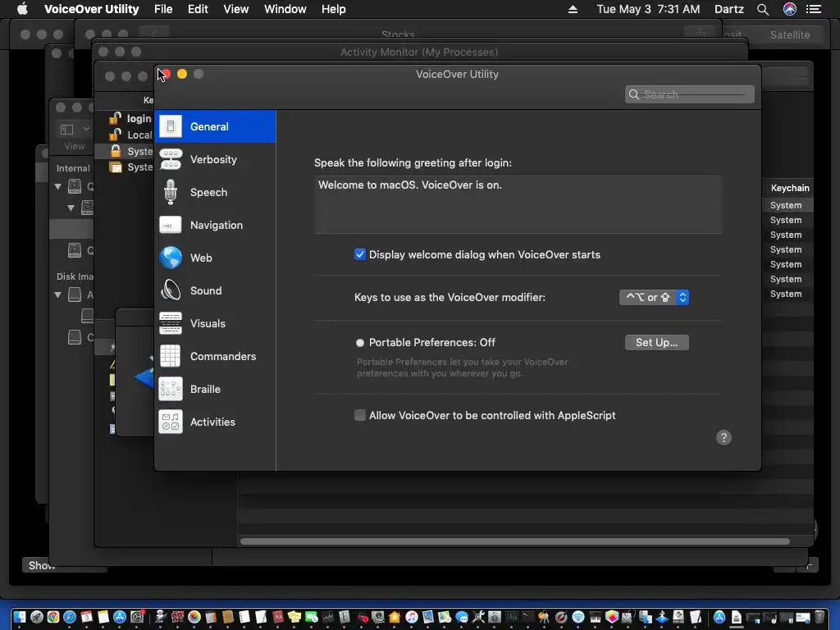Open the Commanders settings category

pos(215,356)
